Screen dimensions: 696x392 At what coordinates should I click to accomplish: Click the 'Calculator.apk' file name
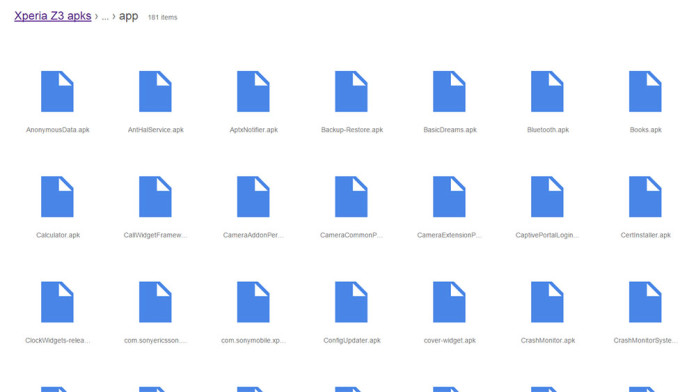(58, 235)
